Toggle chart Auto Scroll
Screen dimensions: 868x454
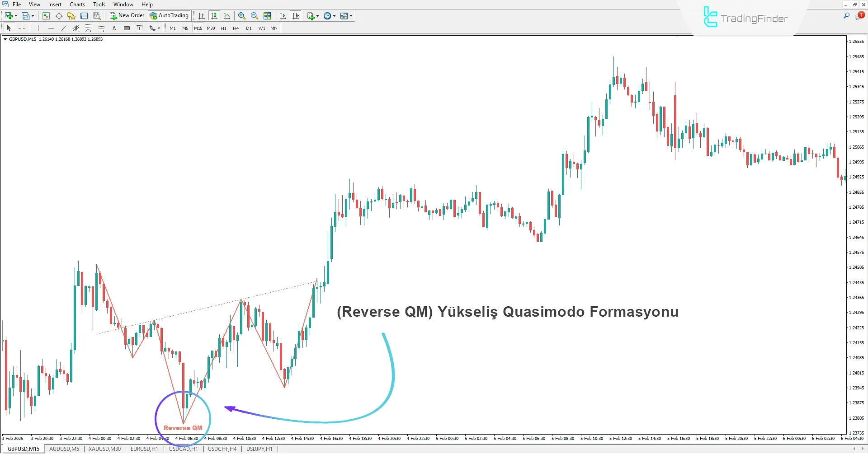click(x=283, y=15)
